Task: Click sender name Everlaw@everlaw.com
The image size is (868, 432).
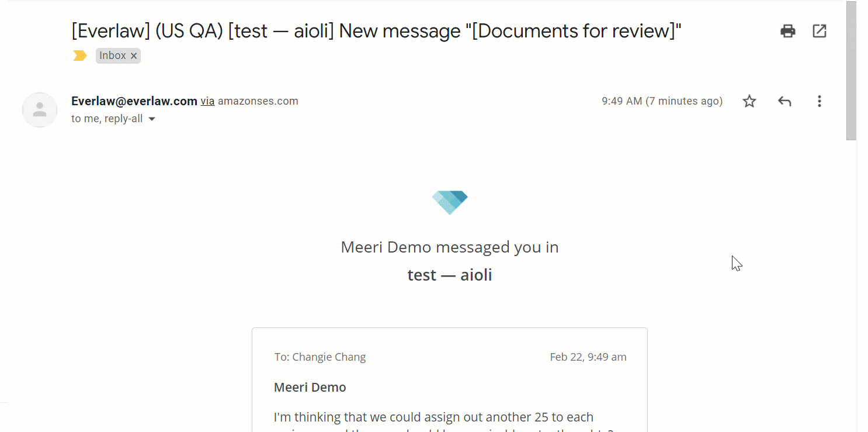Action: [134, 101]
